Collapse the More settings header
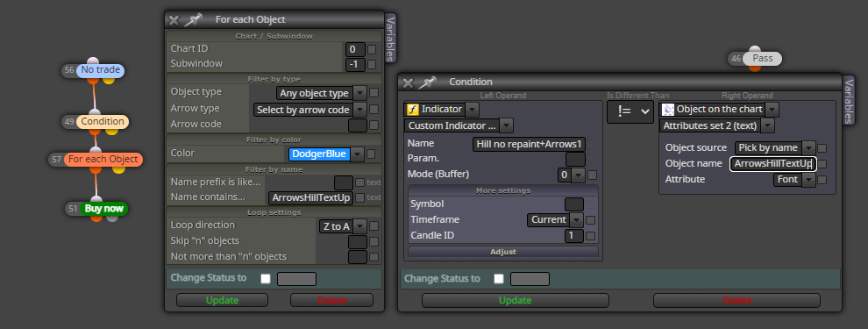Image resolution: width=868 pixels, height=329 pixels. click(503, 190)
